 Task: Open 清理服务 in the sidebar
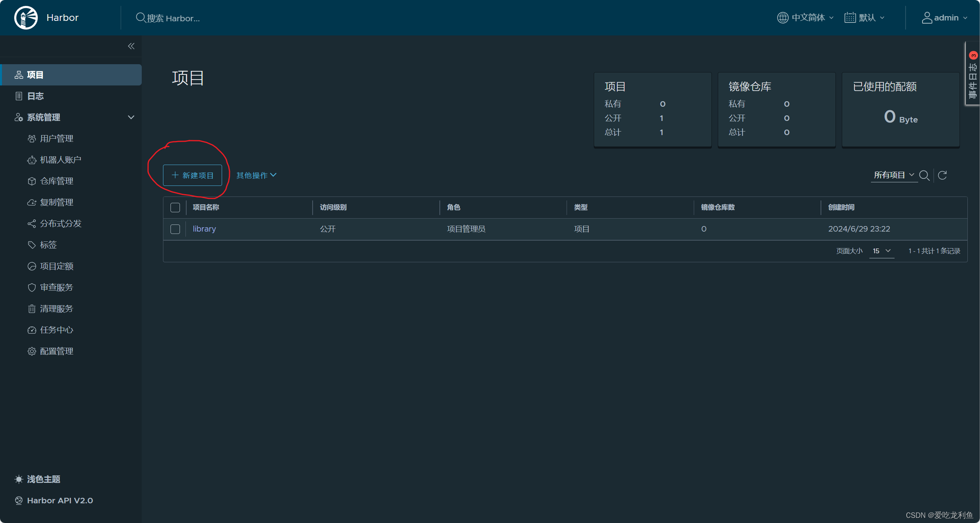click(x=57, y=309)
